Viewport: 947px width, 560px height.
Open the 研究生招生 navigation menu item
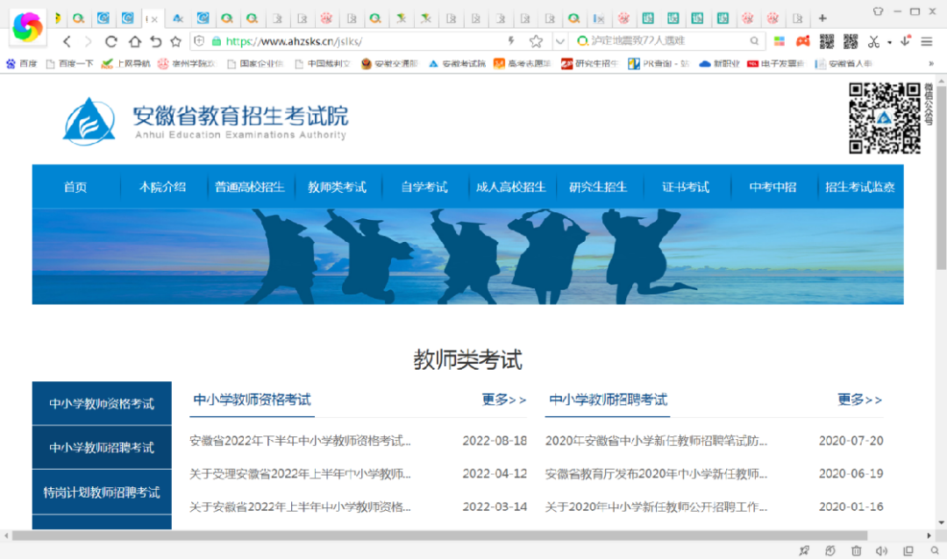click(598, 187)
